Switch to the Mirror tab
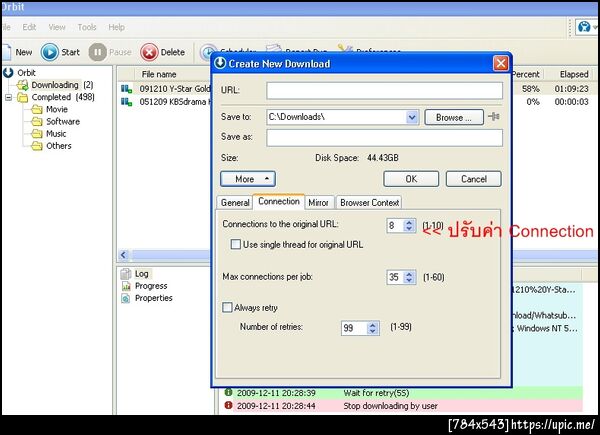The width and height of the screenshot is (600, 435). tap(318, 203)
